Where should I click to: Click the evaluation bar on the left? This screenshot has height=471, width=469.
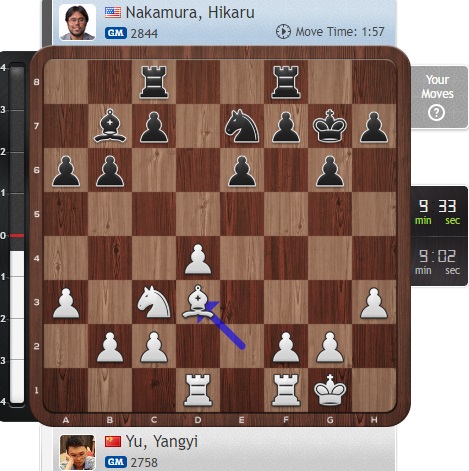point(17,235)
